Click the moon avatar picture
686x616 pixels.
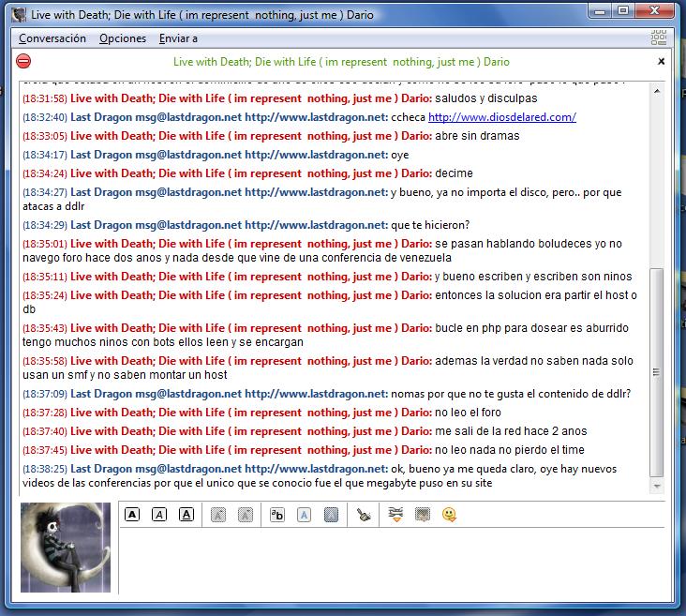coord(66,548)
